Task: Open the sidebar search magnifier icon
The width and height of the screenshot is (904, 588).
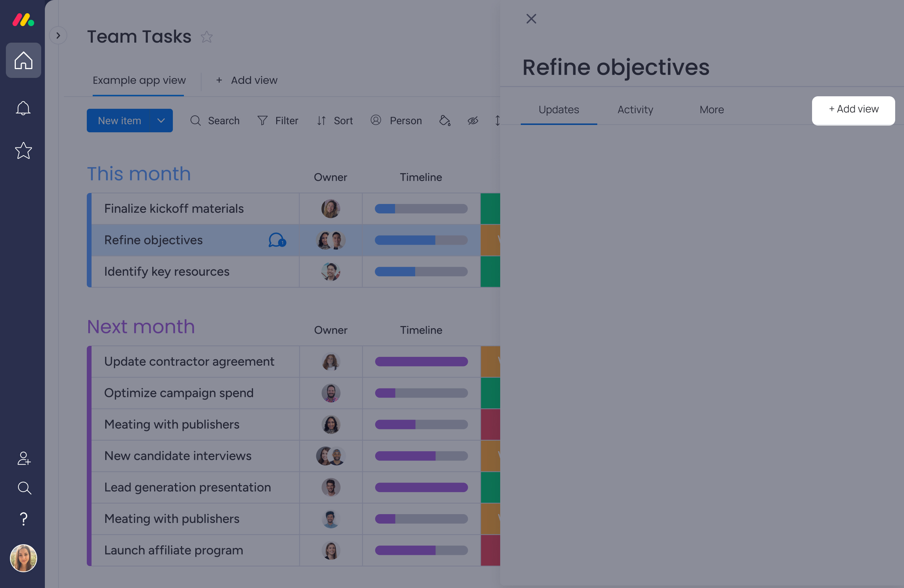Action: [24, 488]
